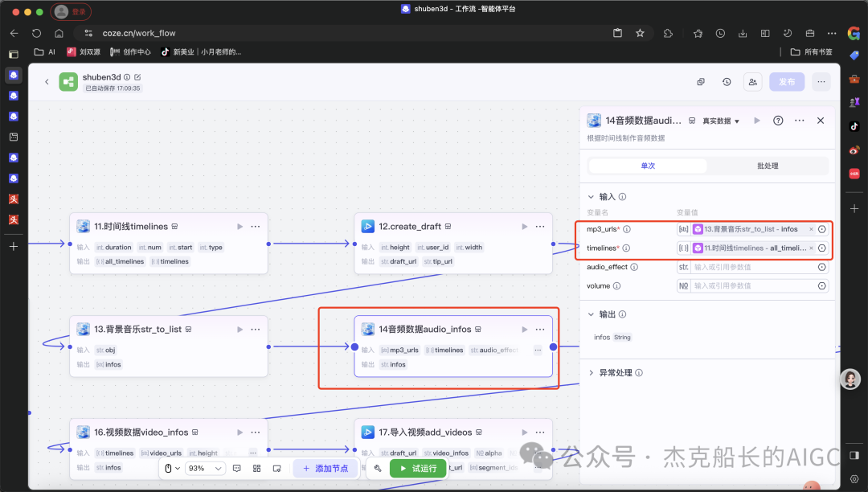This screenshot has width=868, height=492.
Task: Click the 发布 publish button
Action: point(787,82)
